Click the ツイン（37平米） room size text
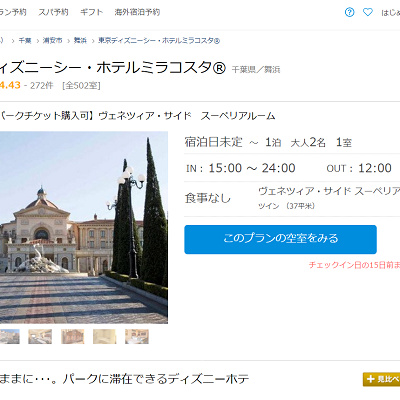This screenshot has width=400, height=400. coord(287,206)
